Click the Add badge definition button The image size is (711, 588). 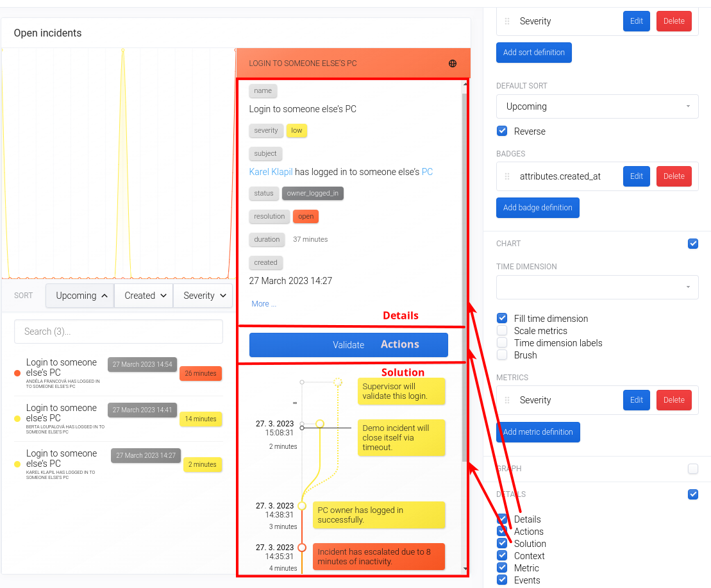pos(537,208)
